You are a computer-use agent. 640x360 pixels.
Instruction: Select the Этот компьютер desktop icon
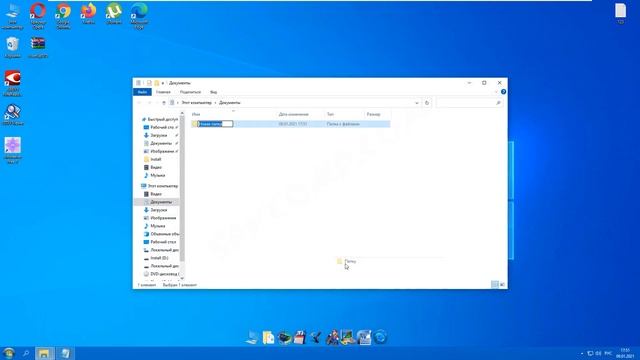tap(13, 16)
